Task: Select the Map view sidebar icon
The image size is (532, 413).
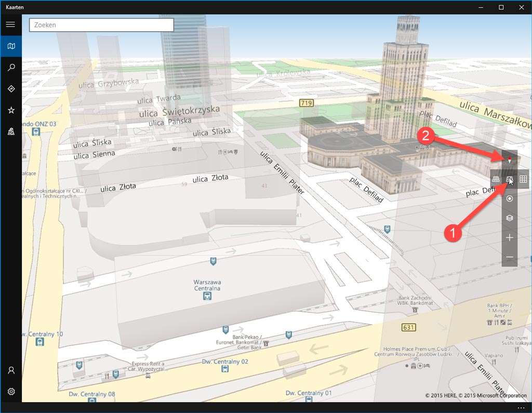Action: [x=11, y=46]
